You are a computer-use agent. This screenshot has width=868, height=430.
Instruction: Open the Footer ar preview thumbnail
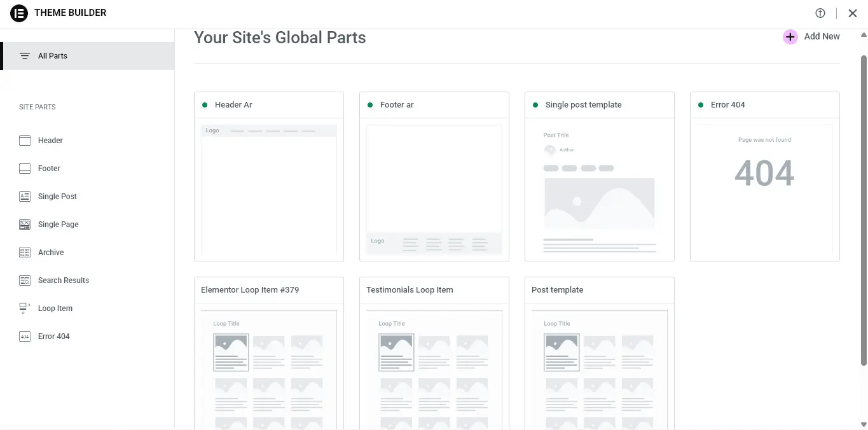[434, 190]
